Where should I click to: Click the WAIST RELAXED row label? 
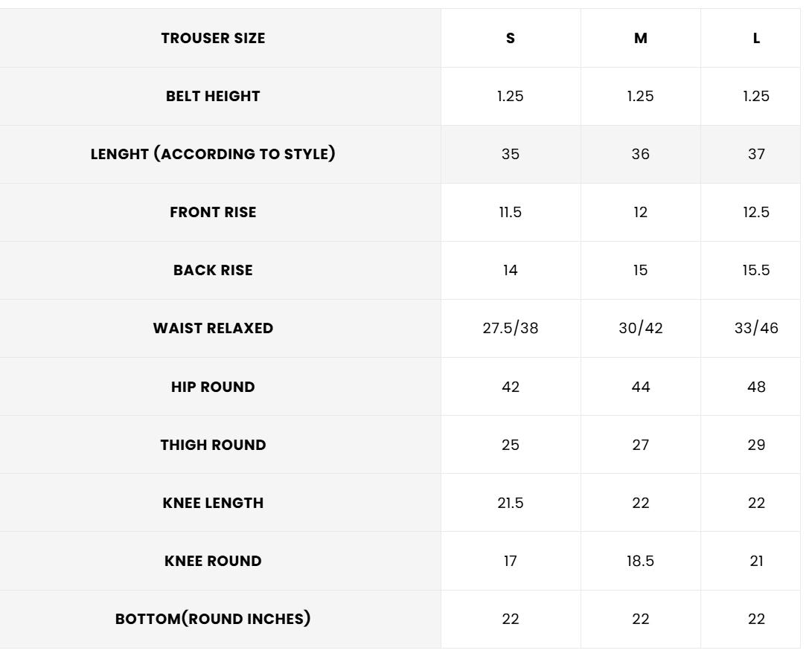[213, 328]
